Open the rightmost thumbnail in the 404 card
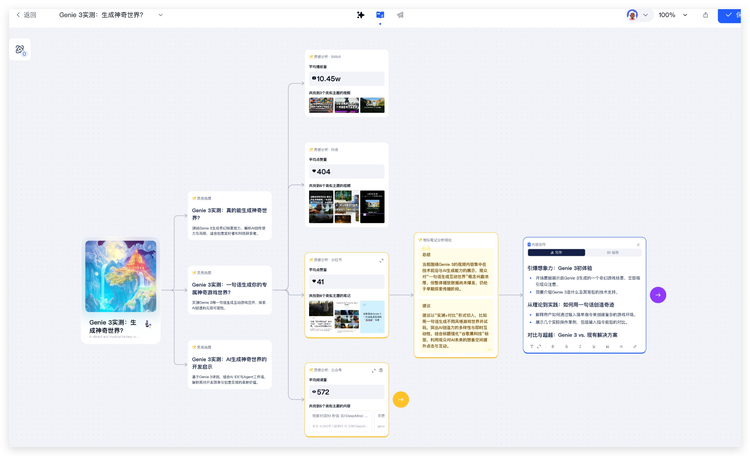Screen dimensions: 750x456 pyautogui.click(x=372, y=207)
